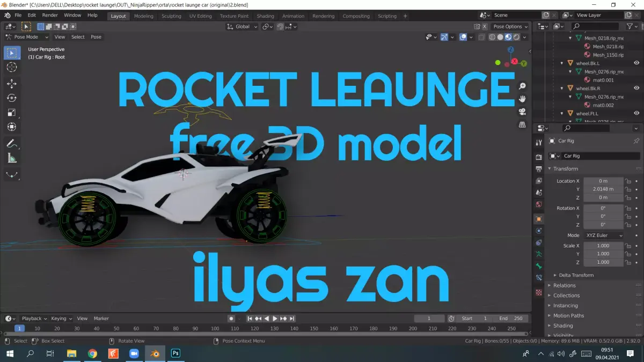Toggle camera view with camera icon
The image size is (644, 362).
pos(522,112)
